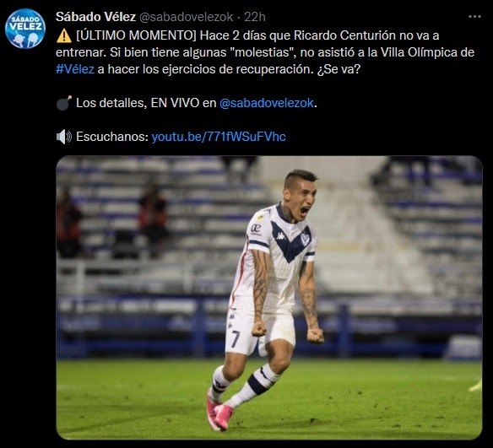Open the Sábado Vélez profile avatar
493x448 pixels.
point(25,29)
